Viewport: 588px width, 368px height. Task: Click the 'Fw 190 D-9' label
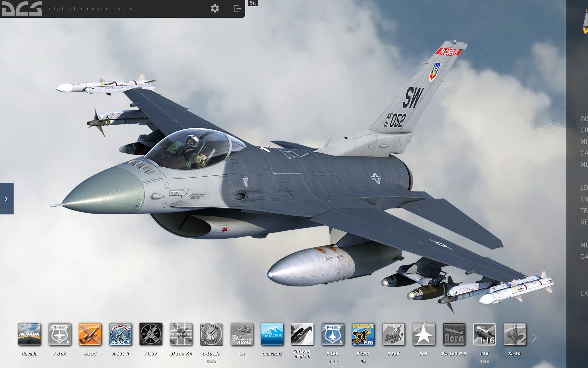pos(454,354)
